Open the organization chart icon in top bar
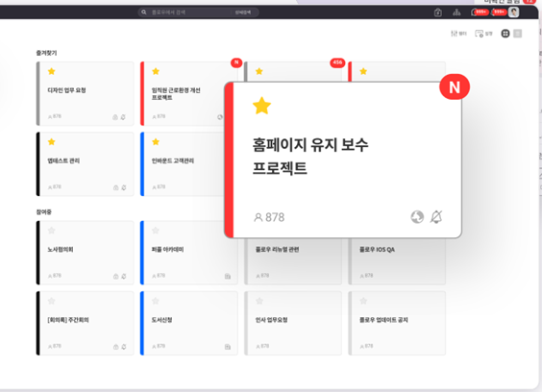542x392 pixels. (456, 12)
